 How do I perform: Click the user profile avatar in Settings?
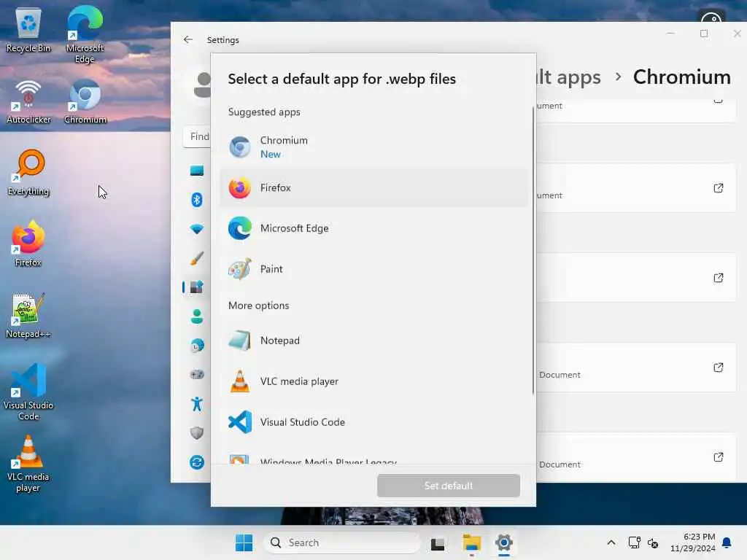coord(203,85)
